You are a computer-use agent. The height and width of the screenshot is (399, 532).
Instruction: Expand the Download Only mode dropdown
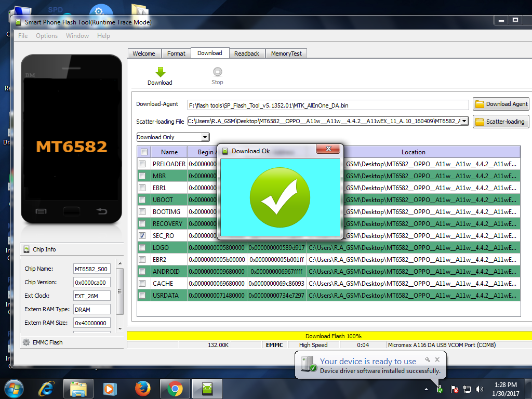point(205,137)
